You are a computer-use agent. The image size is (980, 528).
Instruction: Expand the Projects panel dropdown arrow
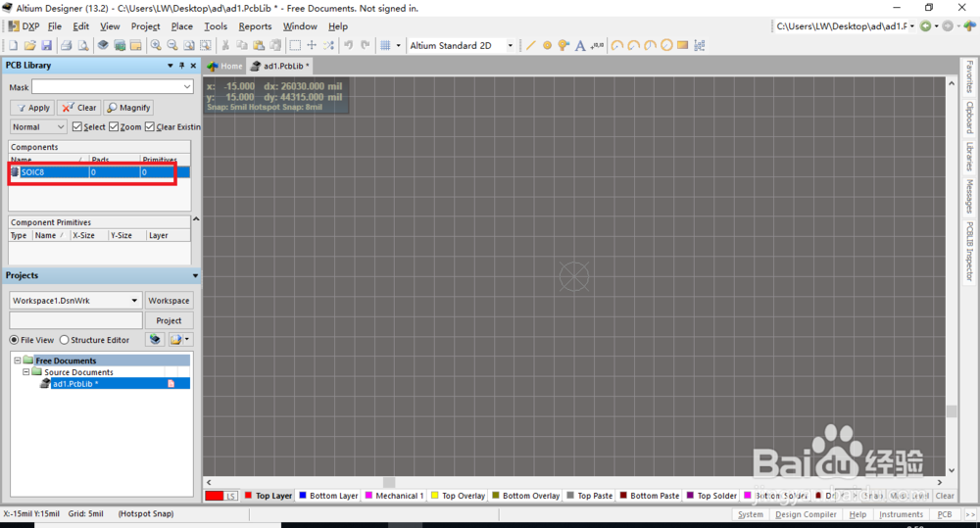[x=195, y=275]
